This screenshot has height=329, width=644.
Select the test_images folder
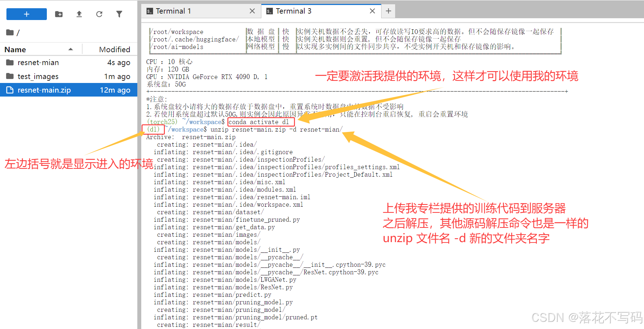pos(69,77)
